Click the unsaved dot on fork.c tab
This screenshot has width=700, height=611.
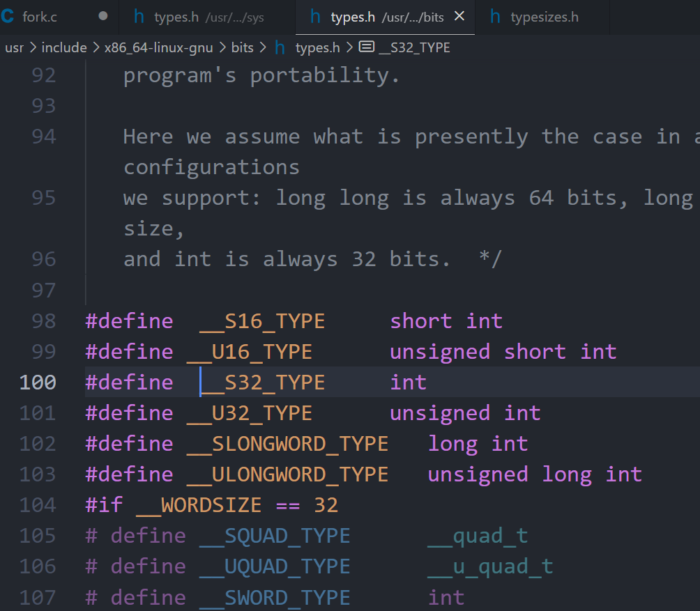[103, 16]
